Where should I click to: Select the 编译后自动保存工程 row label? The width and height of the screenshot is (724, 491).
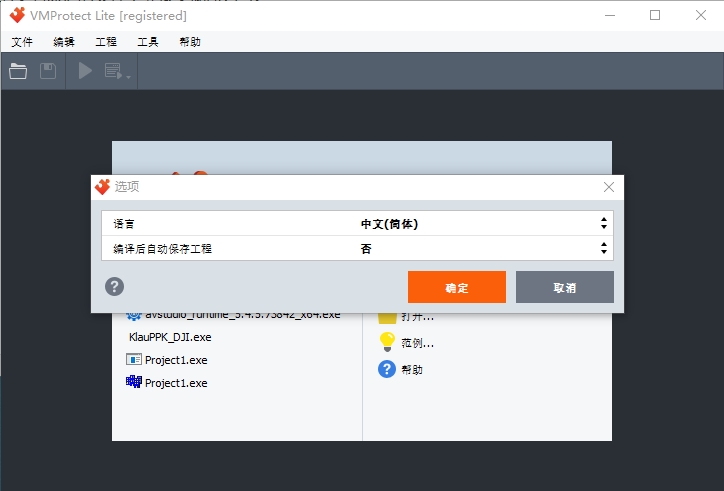[x=162, y=249]
